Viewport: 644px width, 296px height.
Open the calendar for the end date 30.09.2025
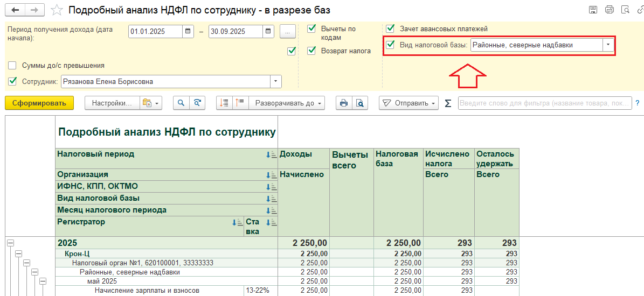[x=268, y=32]
